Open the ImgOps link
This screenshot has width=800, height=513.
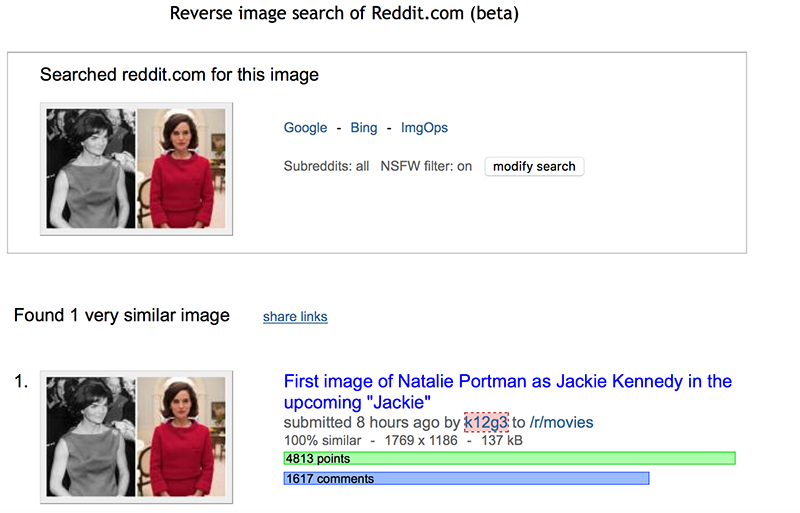pos(424,128)
